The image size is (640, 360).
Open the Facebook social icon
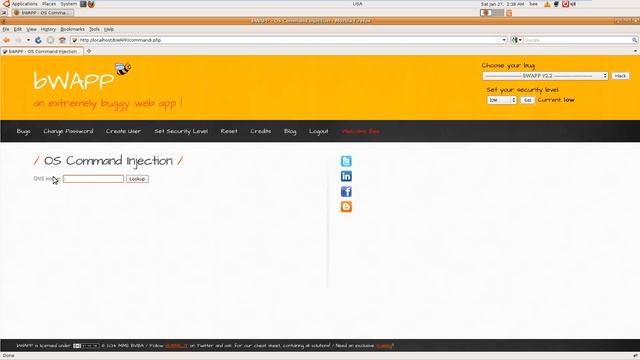tap(346, 191)
